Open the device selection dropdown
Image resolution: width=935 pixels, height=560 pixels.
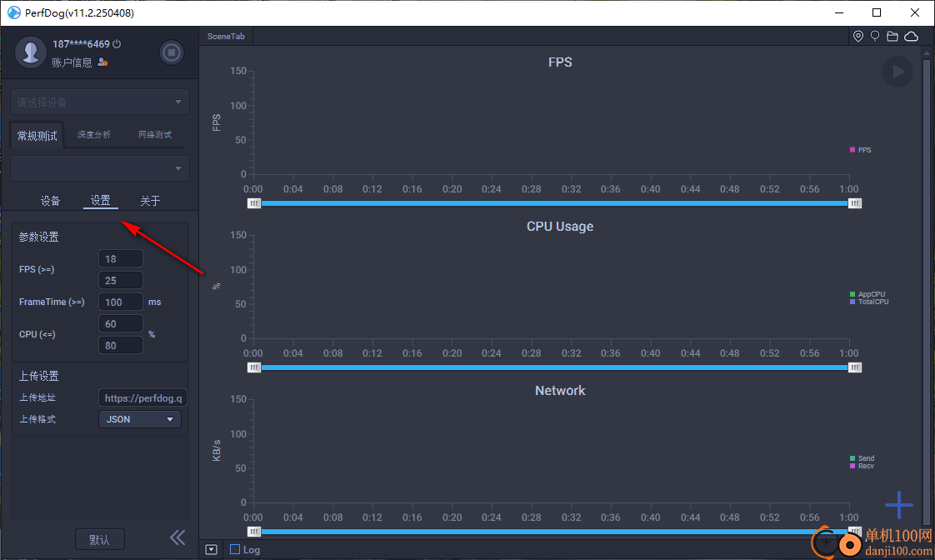click(99, 102)
